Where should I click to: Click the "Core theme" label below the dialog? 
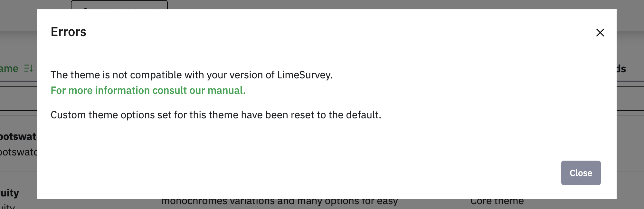click(497, 202)
